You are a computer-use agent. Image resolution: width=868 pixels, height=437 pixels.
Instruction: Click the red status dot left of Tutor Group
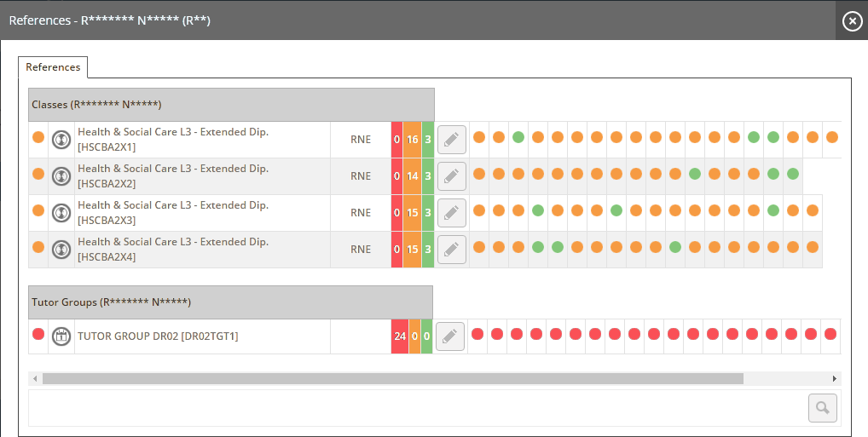coord(38,334)
